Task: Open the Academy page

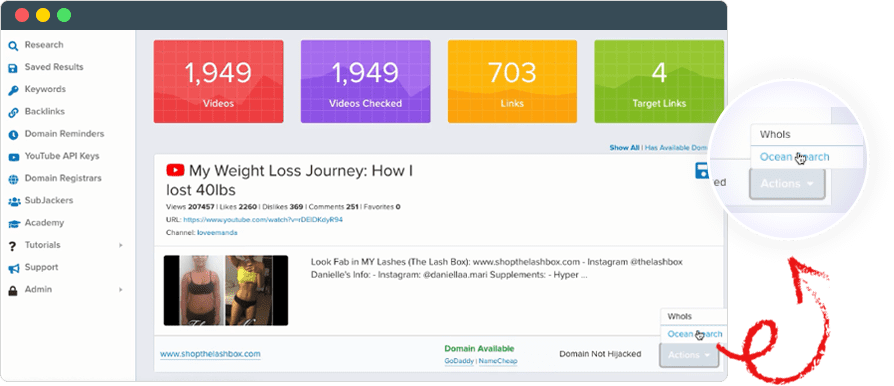Action: click(44, 223)
